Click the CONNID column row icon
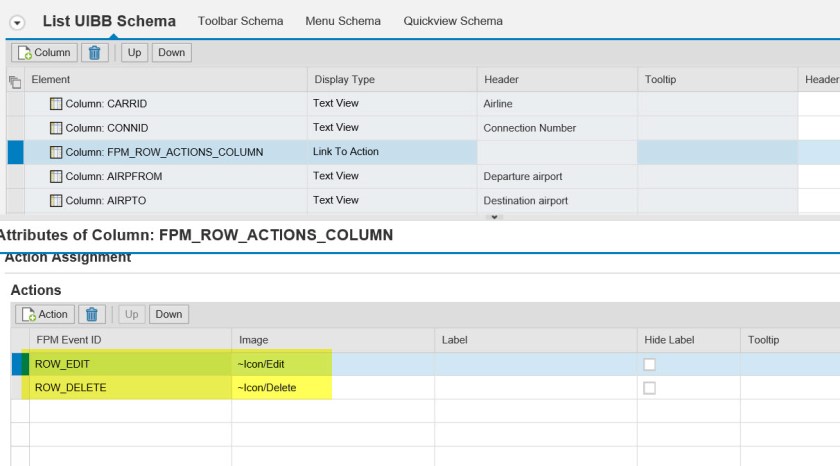This screenshot has height=466, width=840. [x=57, y=128]
